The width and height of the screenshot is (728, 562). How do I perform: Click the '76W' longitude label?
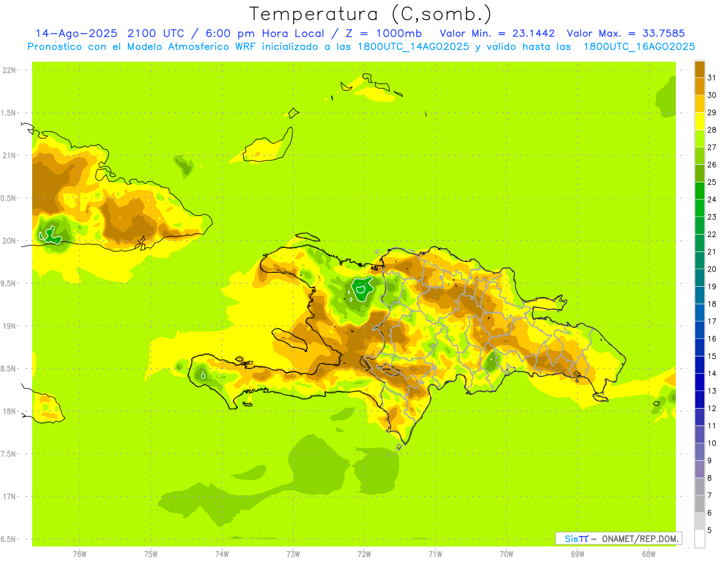coord(79,554)
